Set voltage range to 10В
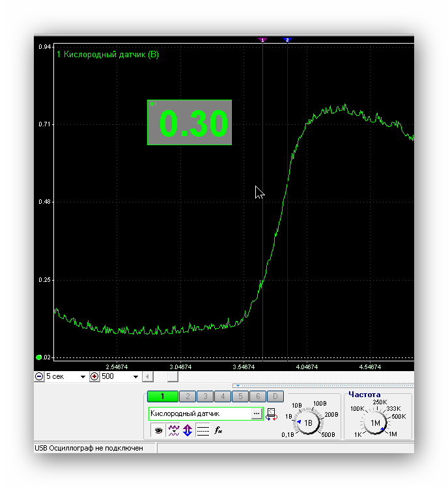This screenshot has width=448, height=487. pyautogui.click(x=297, y=406)
